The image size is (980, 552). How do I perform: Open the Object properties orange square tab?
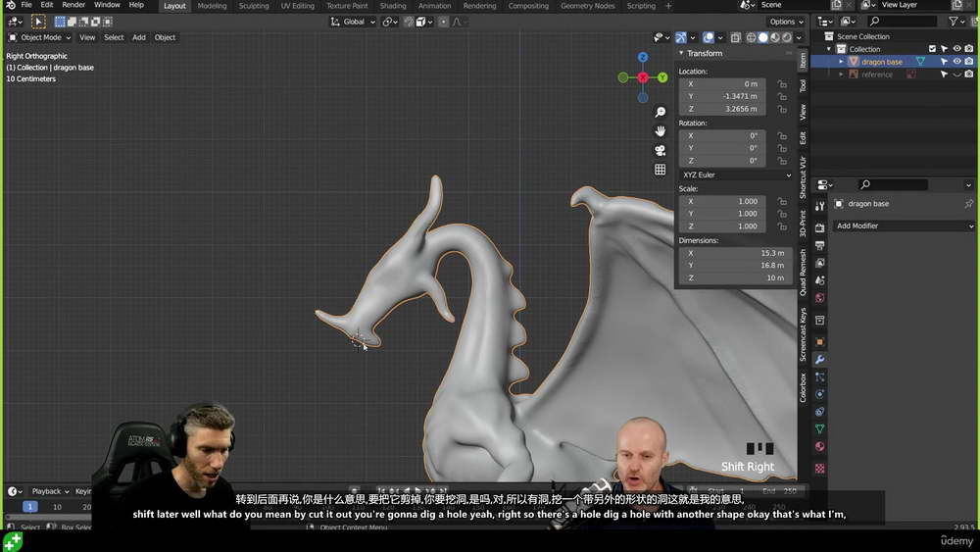[x=820, y=342]
